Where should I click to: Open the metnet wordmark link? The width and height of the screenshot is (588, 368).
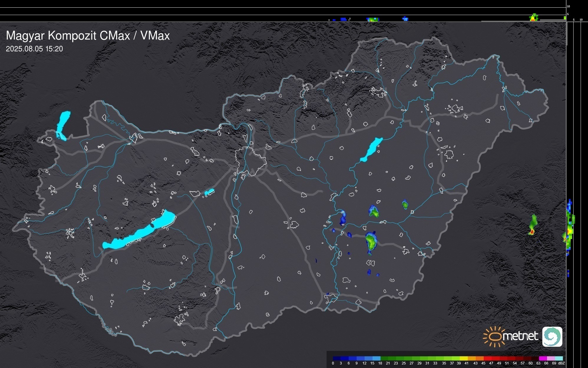tap(521, 336)
